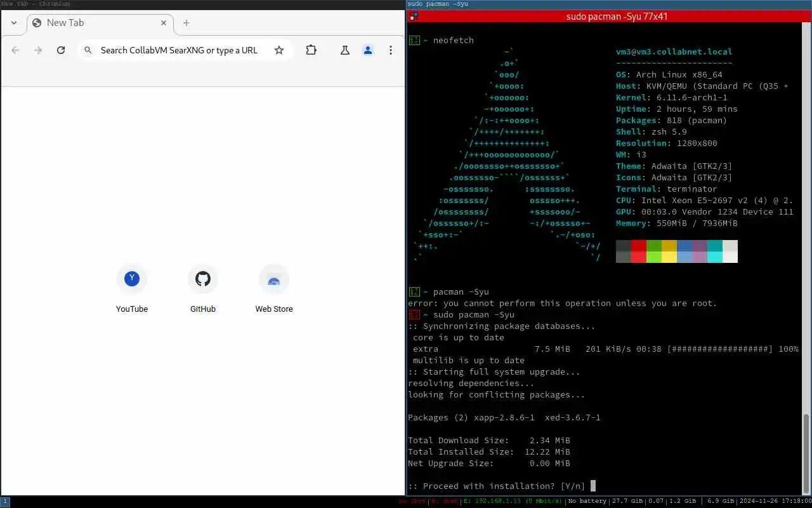812x508 pixels.
Task: Click the 'Memory: 550MiB / 7936MiB' line
Action: [677, 224]
